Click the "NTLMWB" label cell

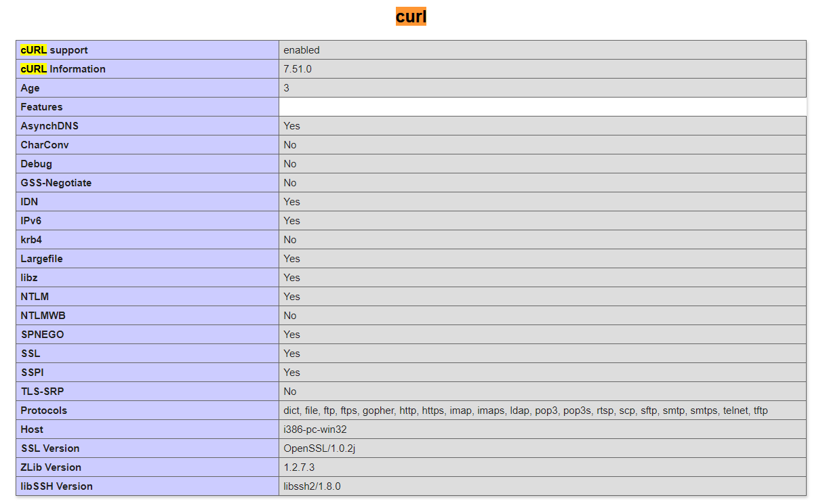(147, 316)
